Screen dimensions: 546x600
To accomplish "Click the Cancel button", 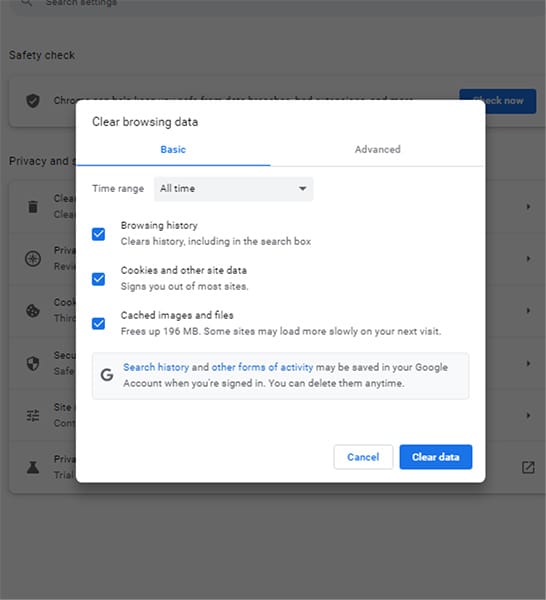I will [363, 457].
